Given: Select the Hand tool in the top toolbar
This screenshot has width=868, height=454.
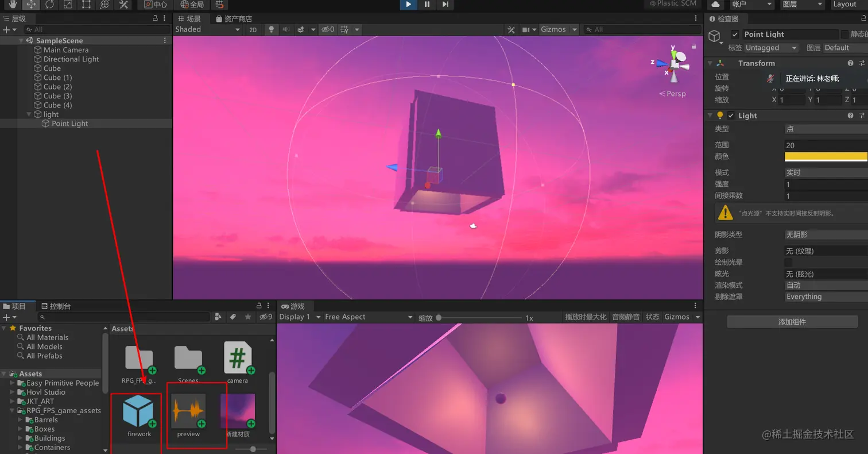Looking at the screenshot, I should click(x=13, y=5).
